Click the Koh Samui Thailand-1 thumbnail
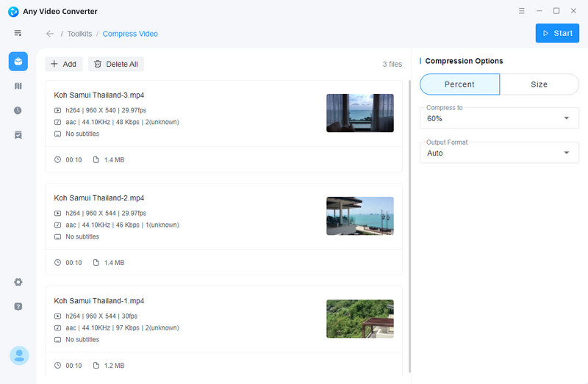Screen dimensions: 588x384 360,319
